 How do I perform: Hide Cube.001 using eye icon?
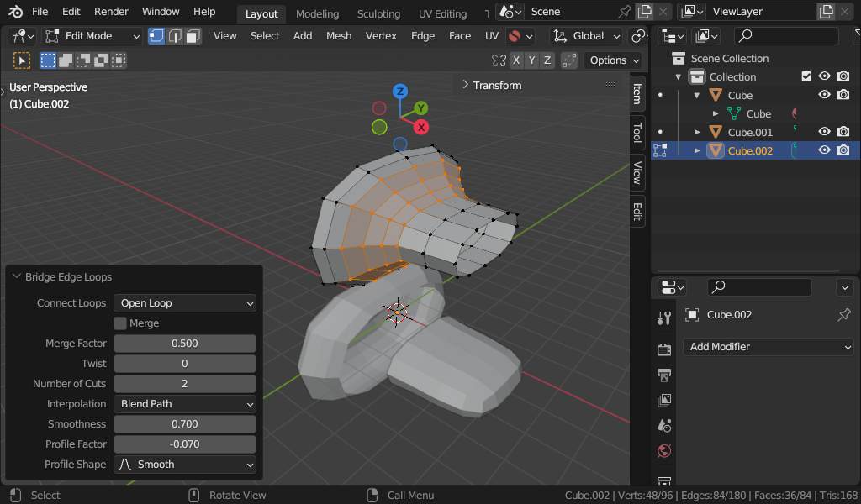824,131
